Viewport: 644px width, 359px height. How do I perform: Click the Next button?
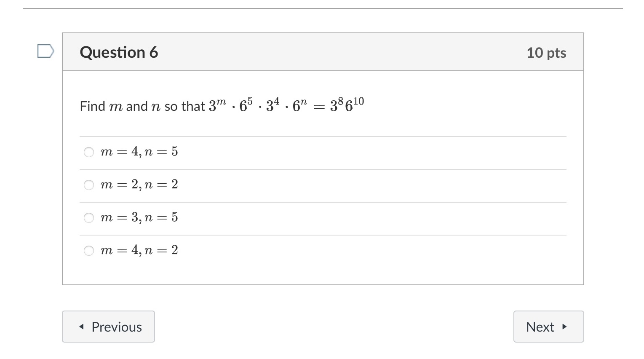coord(548,327)
